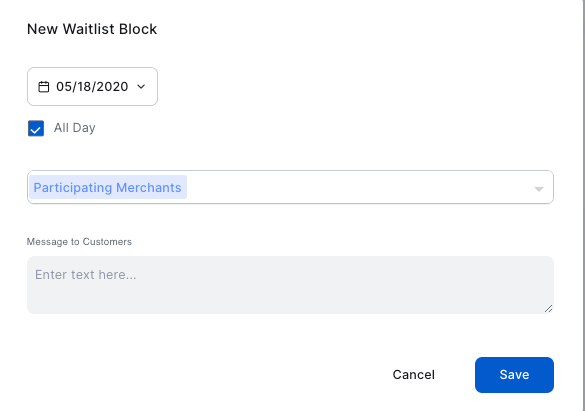Expand the Participating Merchants dropdown arrow
The width and height of the screenshot is (585, 411).
click(538, 189)
